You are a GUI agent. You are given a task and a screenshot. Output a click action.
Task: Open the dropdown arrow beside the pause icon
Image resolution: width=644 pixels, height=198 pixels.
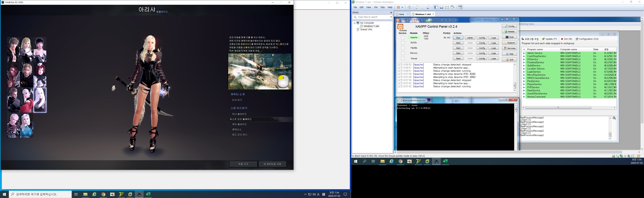(402, 8)
